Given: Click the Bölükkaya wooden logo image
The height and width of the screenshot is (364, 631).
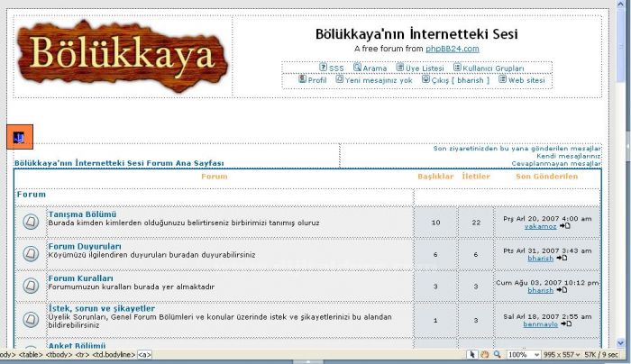Looking at the screenshot, I should click(123, 56).
